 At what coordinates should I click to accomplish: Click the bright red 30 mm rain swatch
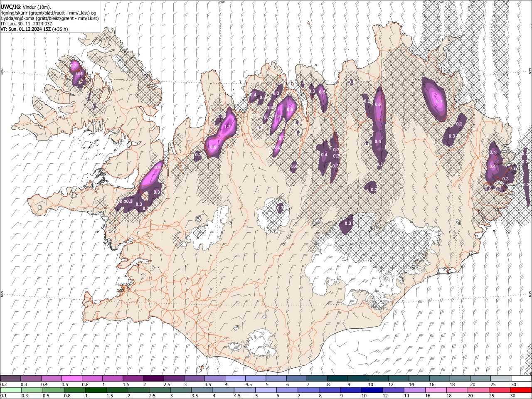(x=521, y=390)
